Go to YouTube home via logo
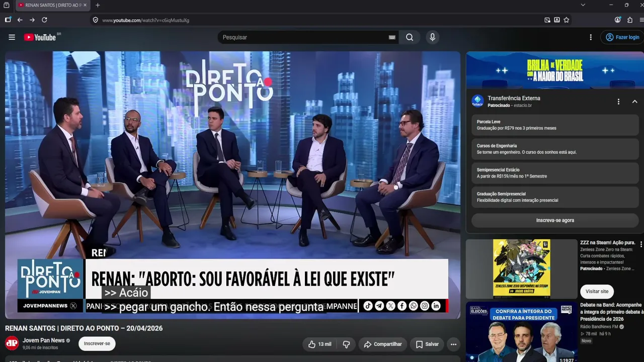Screen dimensions: 644x362 [40, 37]
